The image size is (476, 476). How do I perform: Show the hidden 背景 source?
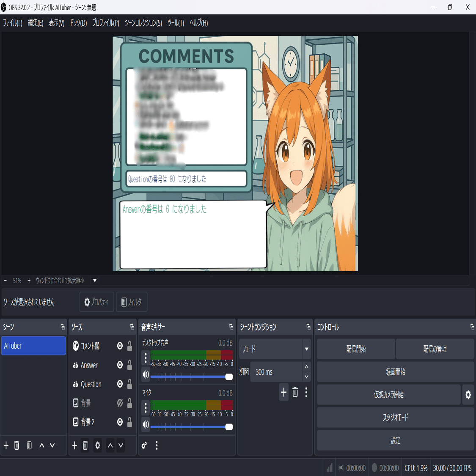pos(119,403)
